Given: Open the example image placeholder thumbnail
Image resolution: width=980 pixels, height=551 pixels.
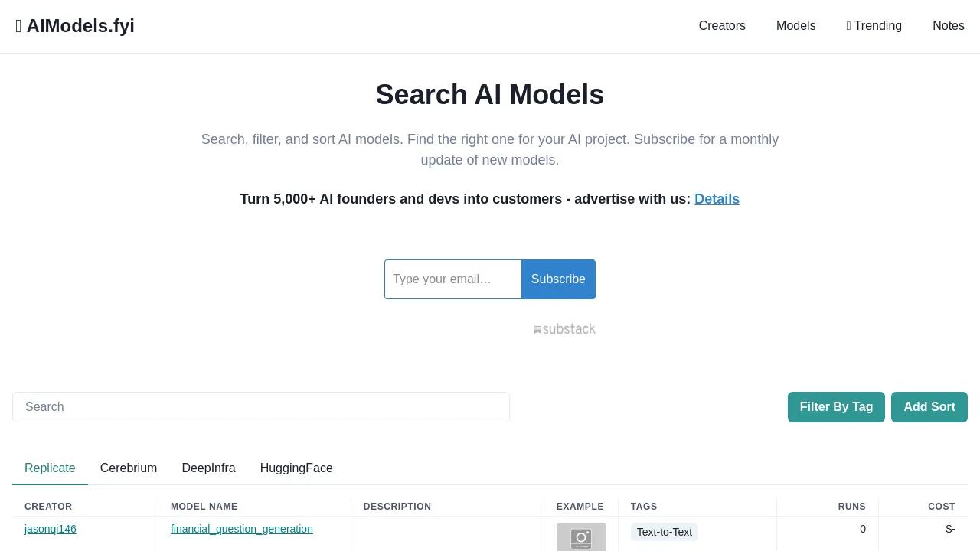Looking at the screenshot, I should pos(580,536).
